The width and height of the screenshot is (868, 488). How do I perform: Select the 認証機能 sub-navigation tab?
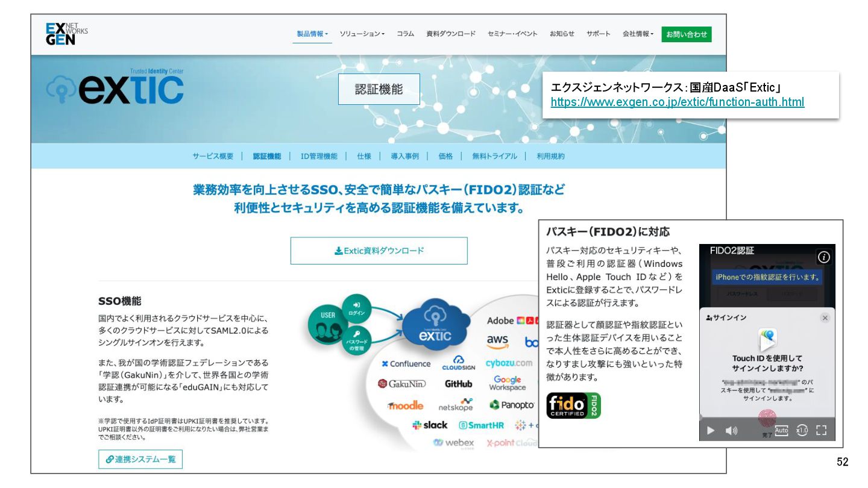coord(267,156)
